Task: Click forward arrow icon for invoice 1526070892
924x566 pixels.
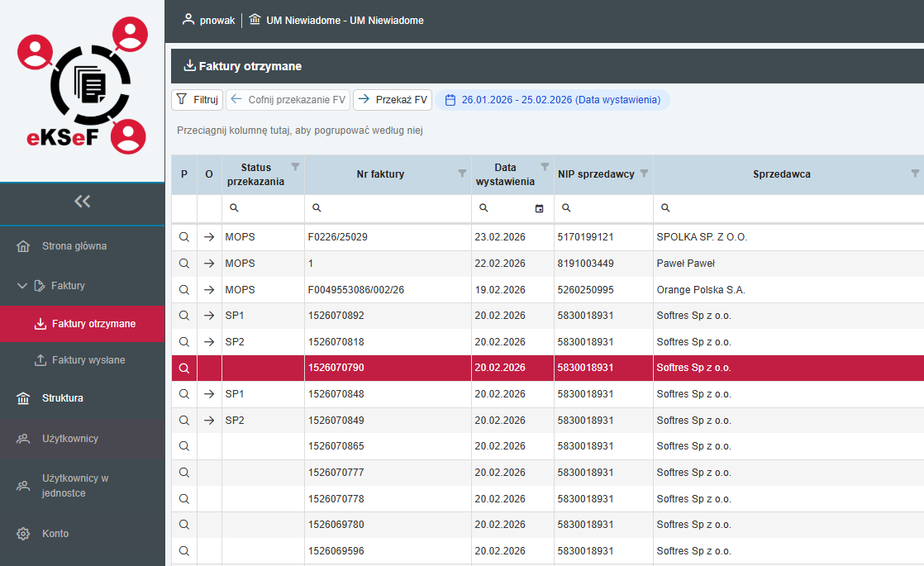Action: [x=209, y=316]
